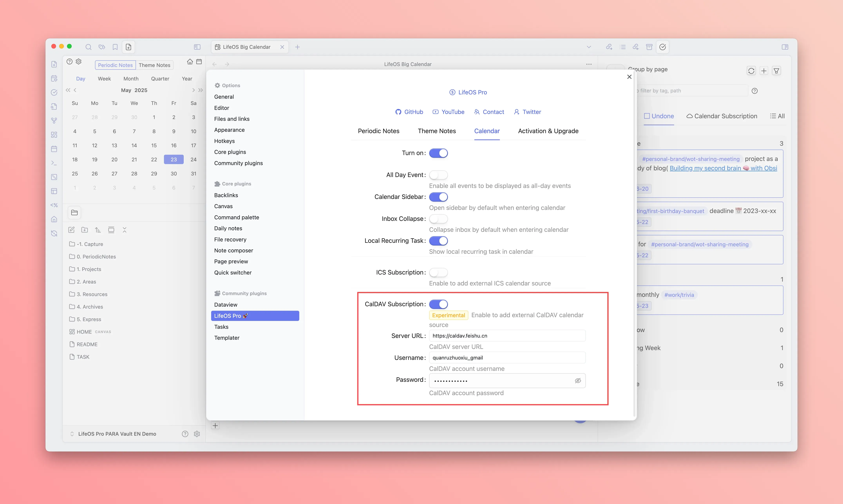Reveal password with the eye icon
Viewport: 843px width, 504px height.
click(x=578, y=381)
